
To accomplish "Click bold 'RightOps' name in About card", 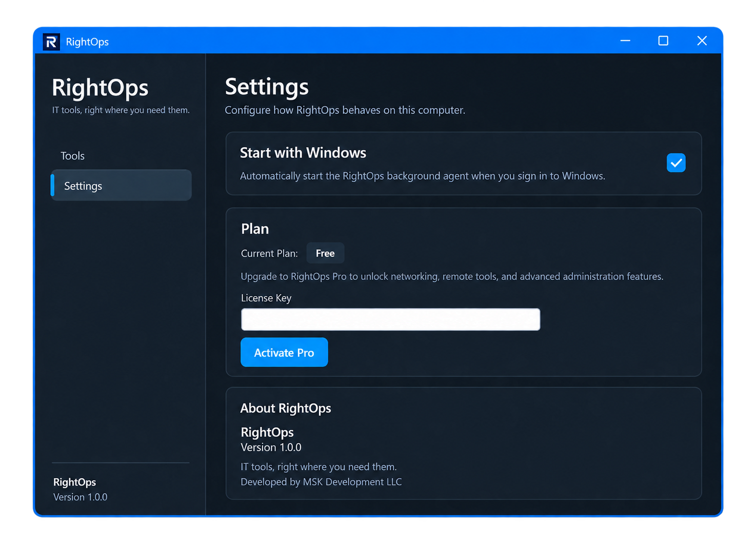I will click(x=267, y=432).
